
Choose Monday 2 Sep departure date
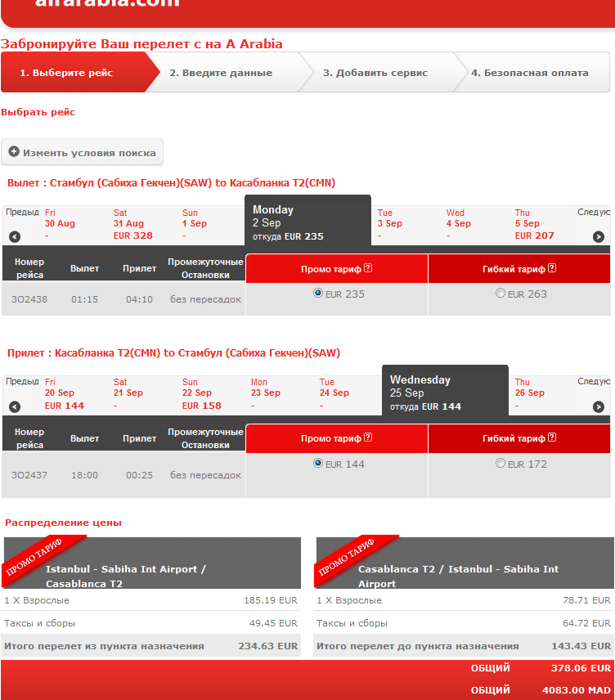[x=307, y=222]
